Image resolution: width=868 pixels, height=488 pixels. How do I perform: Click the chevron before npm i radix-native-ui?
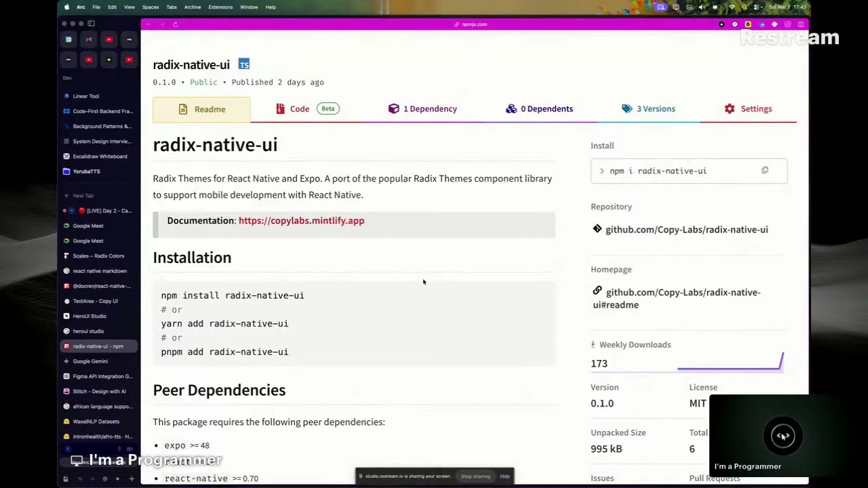[x=601, y=171]
